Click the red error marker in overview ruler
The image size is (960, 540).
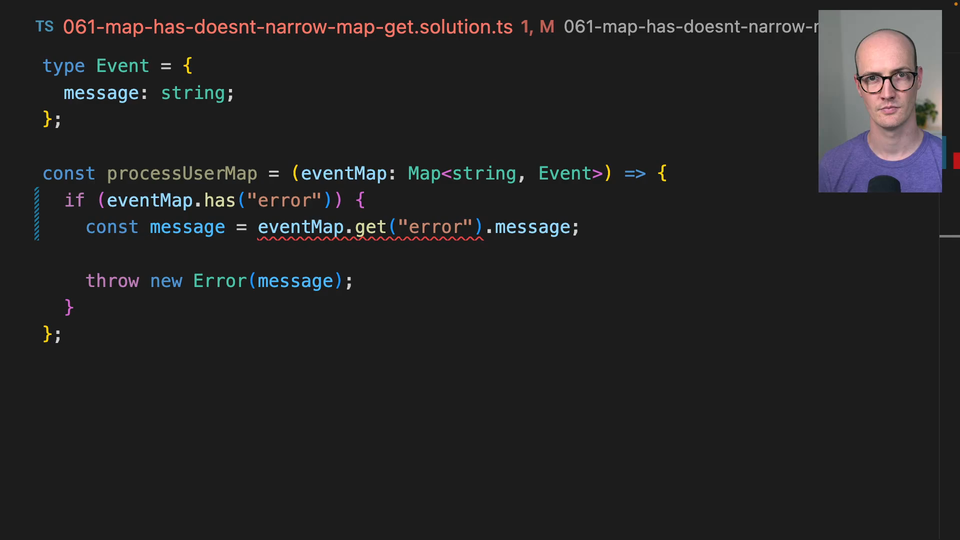click(955, 160)
